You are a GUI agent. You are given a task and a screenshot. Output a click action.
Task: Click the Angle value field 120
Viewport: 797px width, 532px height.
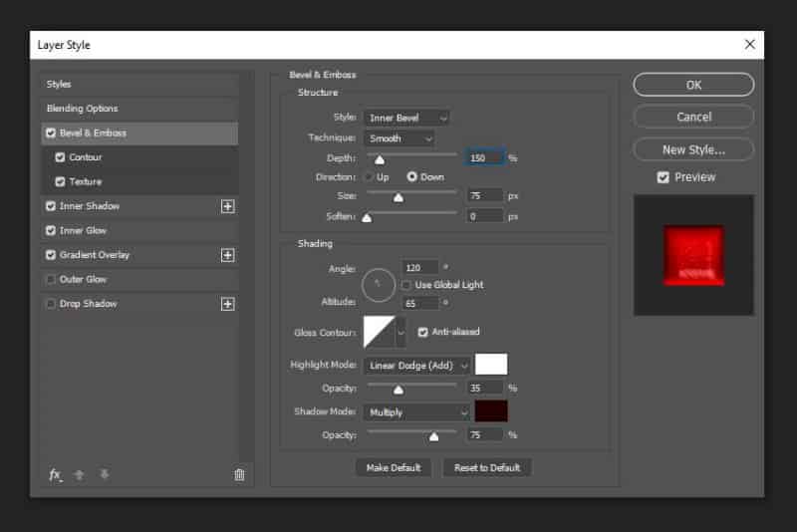coord(419,268)
